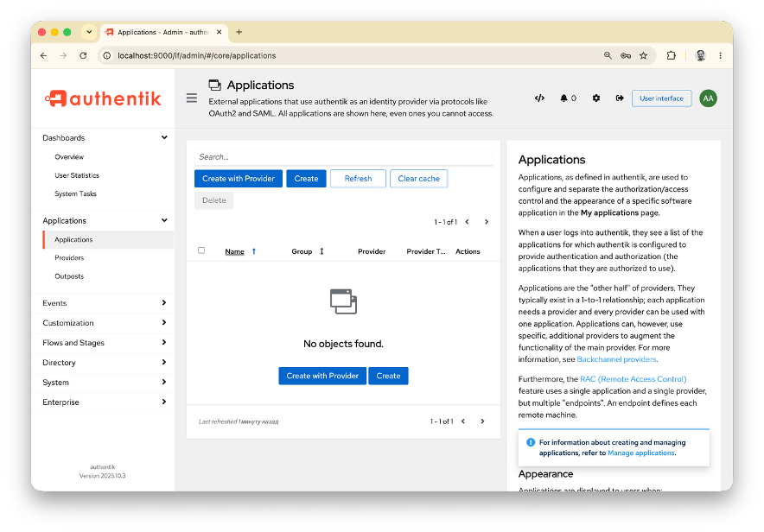This screenshot has width=764, height=532.
Task: Click the Applications page title icon
Action: [215, 85]
